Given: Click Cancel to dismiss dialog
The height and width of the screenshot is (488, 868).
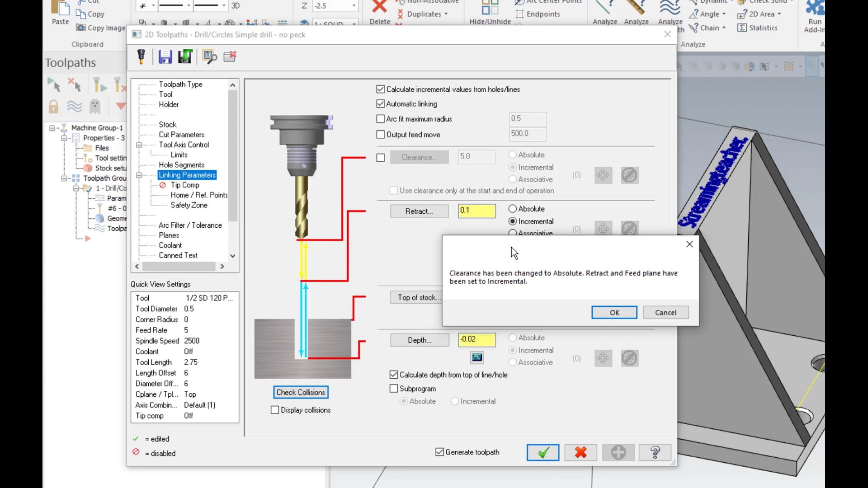Looking at the screenshot, I should (x=666, y=312).
